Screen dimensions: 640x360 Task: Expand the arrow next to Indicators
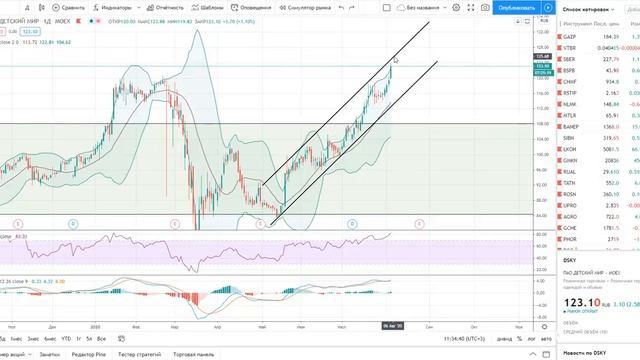(139, 8)
